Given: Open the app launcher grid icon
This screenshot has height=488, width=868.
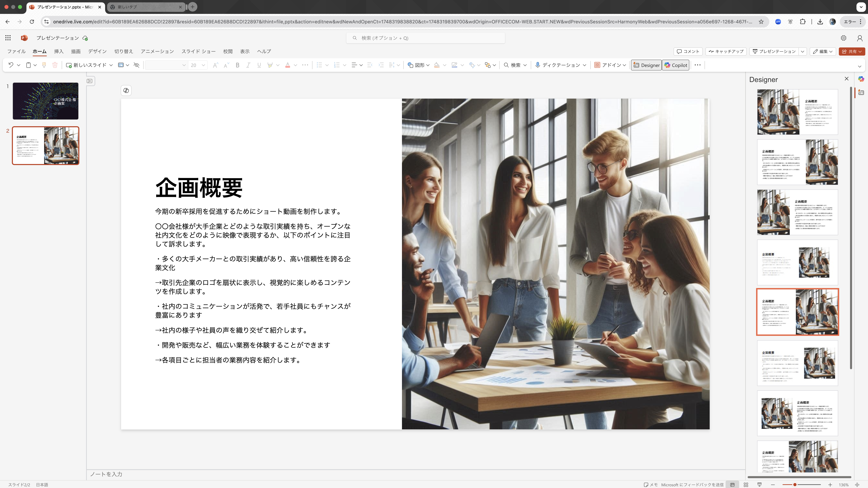Looking at the screenshot, I should coord(8,38).
